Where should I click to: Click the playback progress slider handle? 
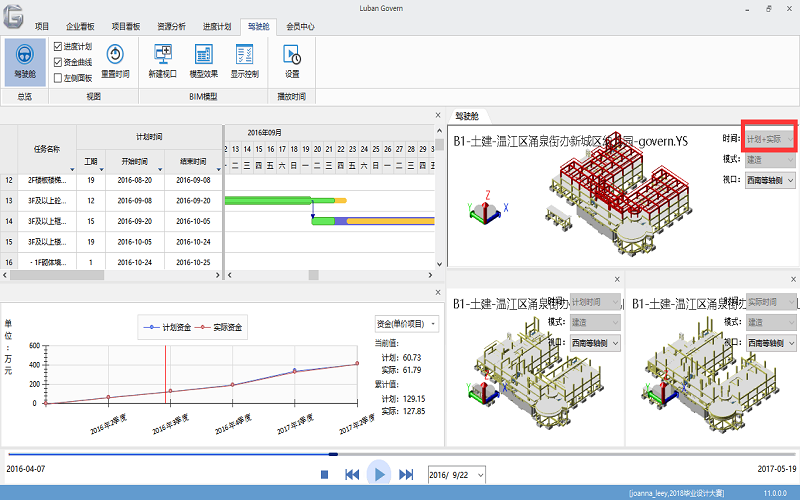click(333, 454)
